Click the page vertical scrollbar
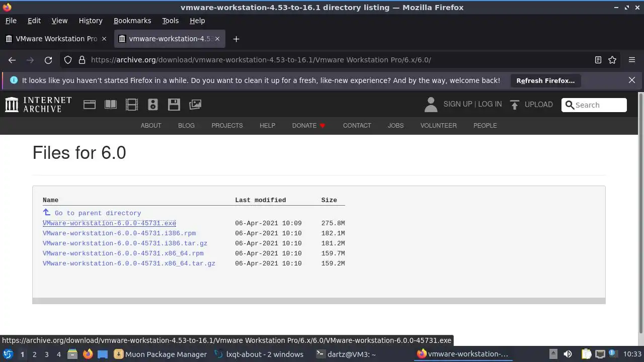 (x=640, y=213)
